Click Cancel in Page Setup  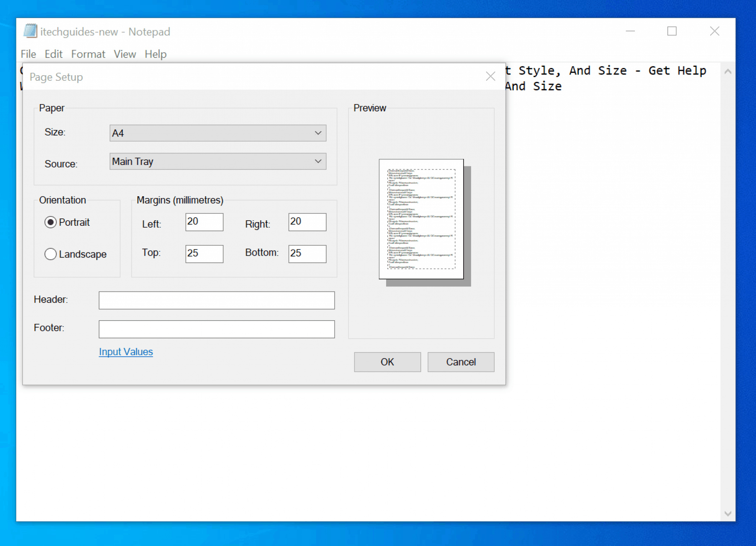coord(461,362)
